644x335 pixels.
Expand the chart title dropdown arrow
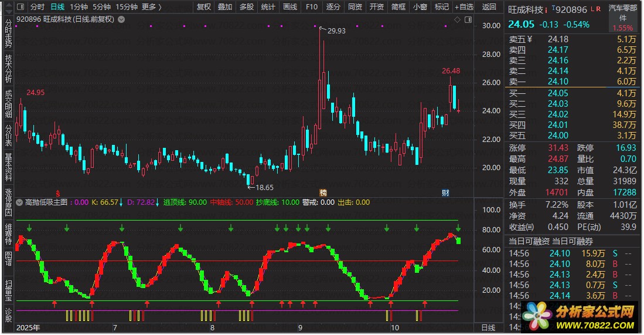(121, 19)
